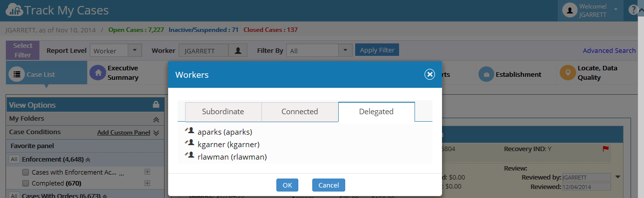644x198 pixels.
Task: Click the Locate, Data Quality pin icon
Action: pyautogui.click(x=567, y=73)
